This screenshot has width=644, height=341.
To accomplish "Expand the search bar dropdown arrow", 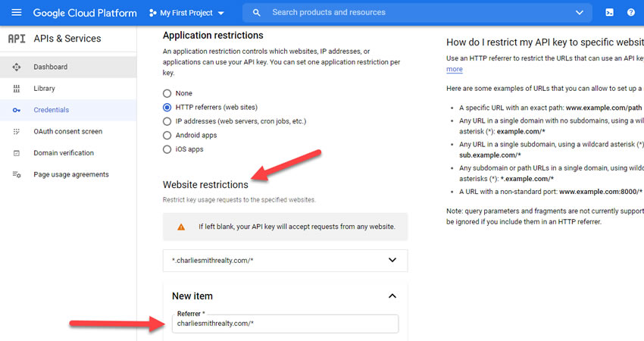I will pyautogui.click(x=580, y=13).
